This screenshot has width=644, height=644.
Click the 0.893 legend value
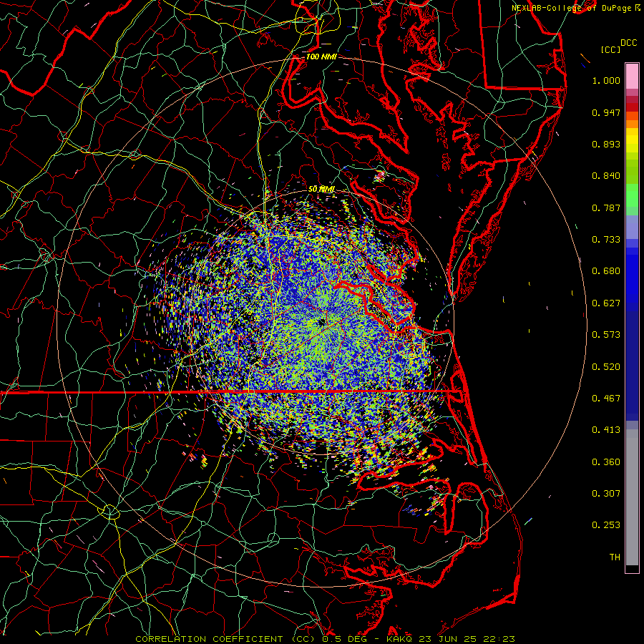[x=606, y=144]
